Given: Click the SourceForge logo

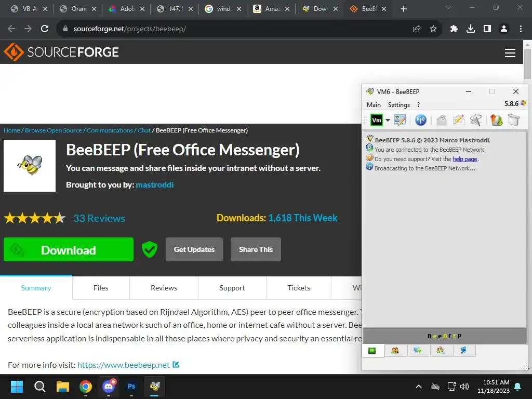Looking at the screenshot, I should tap(61, 52).
